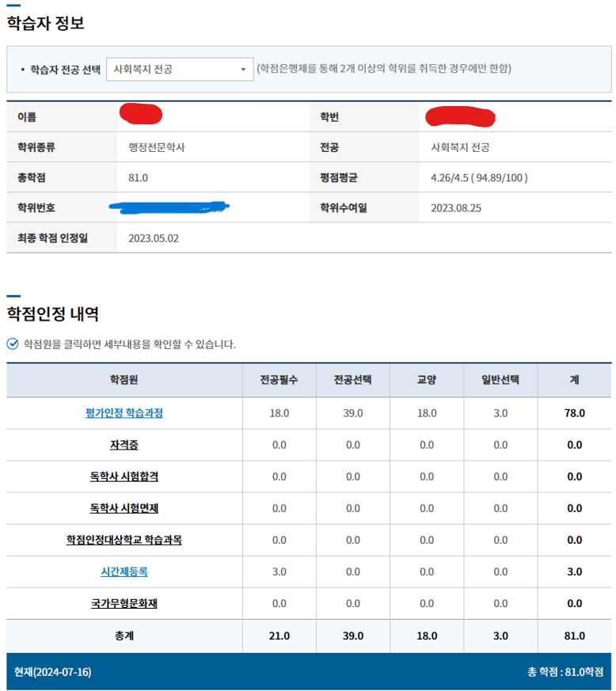Image resolution: width=616 pixels, height=691 pixels.
Task: Open the 시간제등록 link
Action: (x=124, y=571)
